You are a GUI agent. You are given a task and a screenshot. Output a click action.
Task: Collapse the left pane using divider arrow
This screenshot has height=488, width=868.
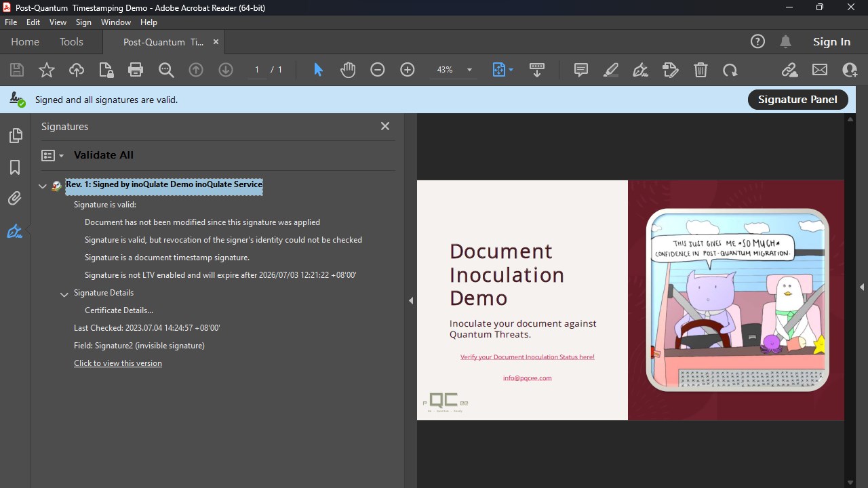pyautogui.click(x=411, y=300)
